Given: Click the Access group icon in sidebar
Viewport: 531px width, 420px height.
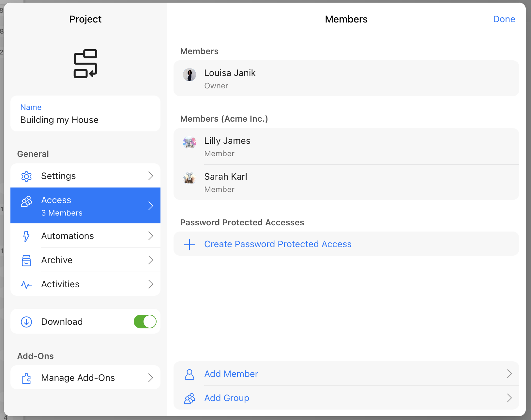Looking at the screenshot, I should (x=26, y=202).
